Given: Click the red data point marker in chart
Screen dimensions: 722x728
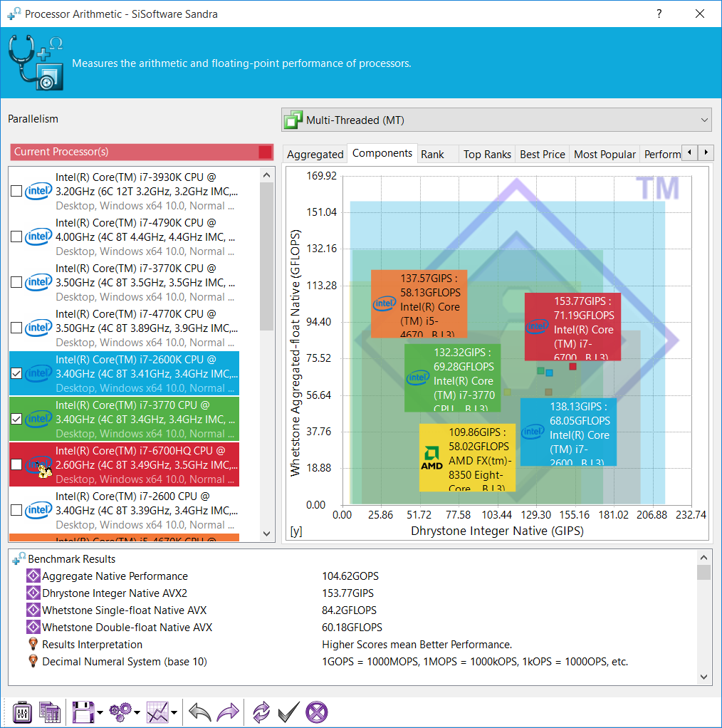Looking at the screenshot, I should coord(572,367).
